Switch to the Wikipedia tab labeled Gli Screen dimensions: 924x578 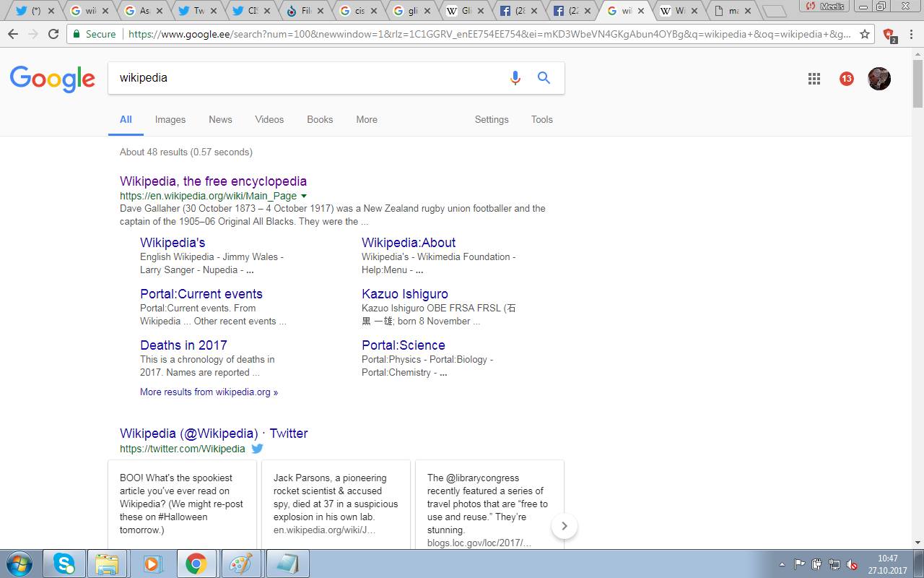coord(466,11)
